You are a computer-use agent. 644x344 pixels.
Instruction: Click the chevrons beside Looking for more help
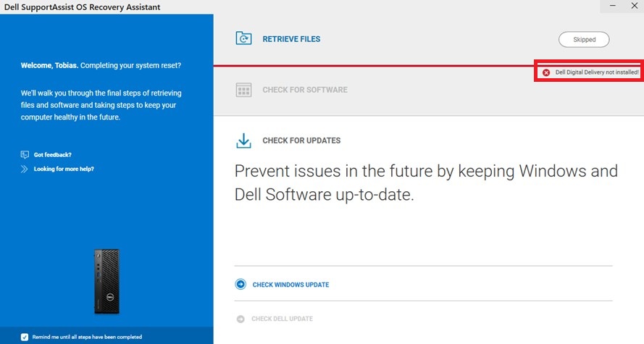point(25,169)
